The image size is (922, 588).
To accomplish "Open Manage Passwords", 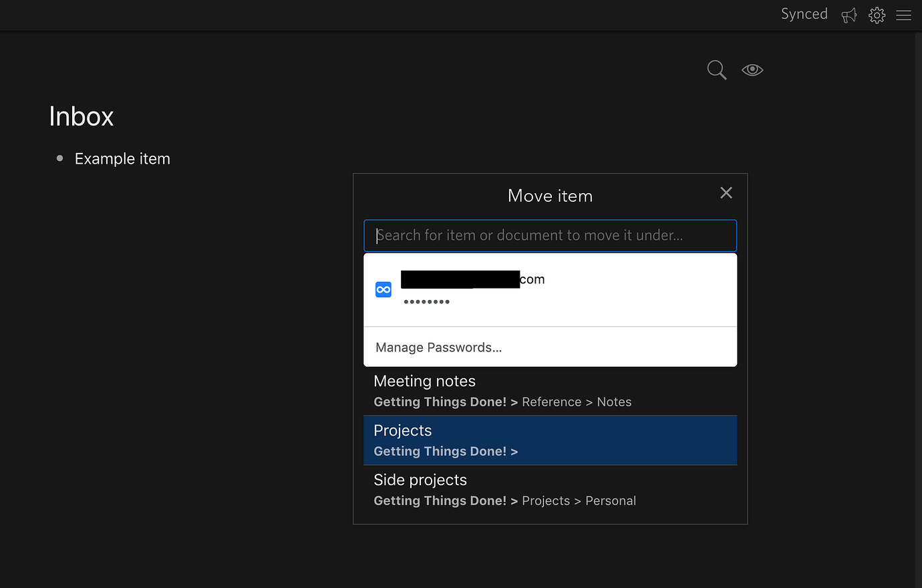I will click(439, 347).
